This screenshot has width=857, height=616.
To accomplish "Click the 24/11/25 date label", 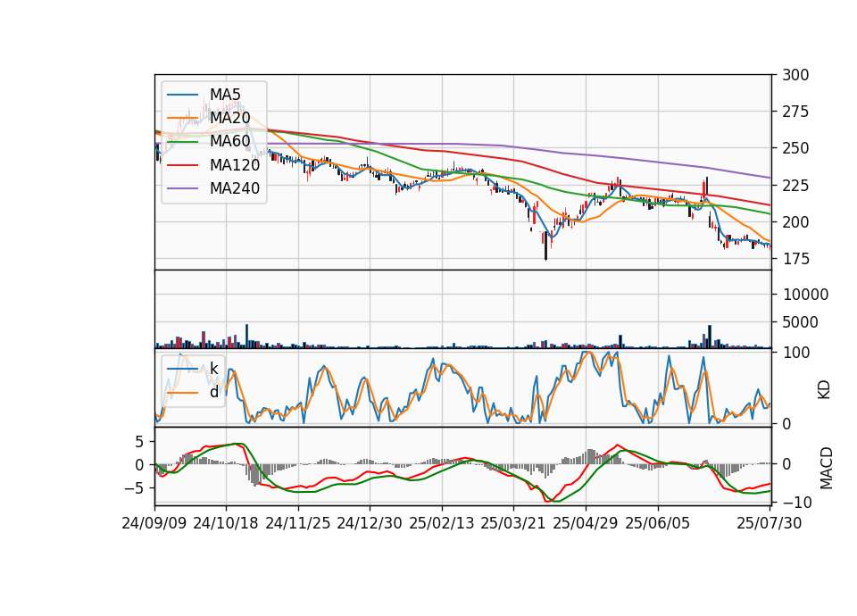I will [298, 523].
